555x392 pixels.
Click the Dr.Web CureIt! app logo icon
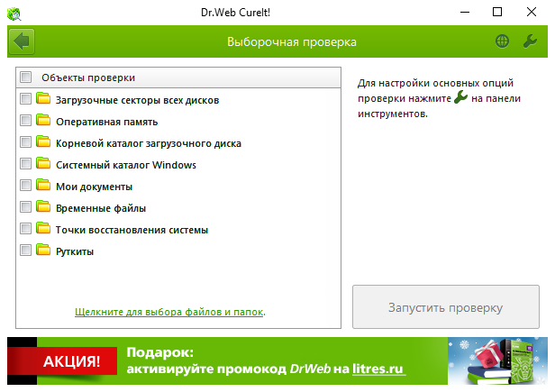(x=14, y=14)
